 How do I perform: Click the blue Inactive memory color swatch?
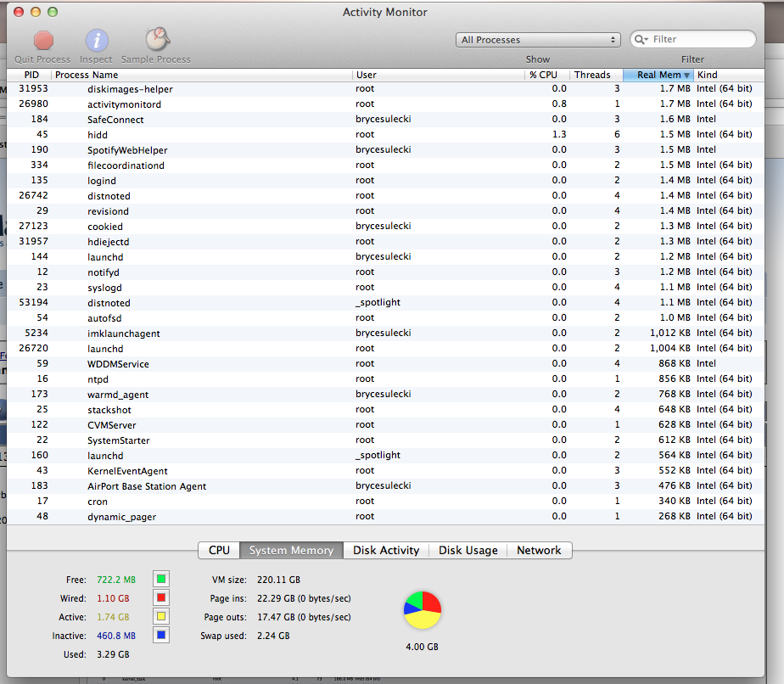point(161,635)
